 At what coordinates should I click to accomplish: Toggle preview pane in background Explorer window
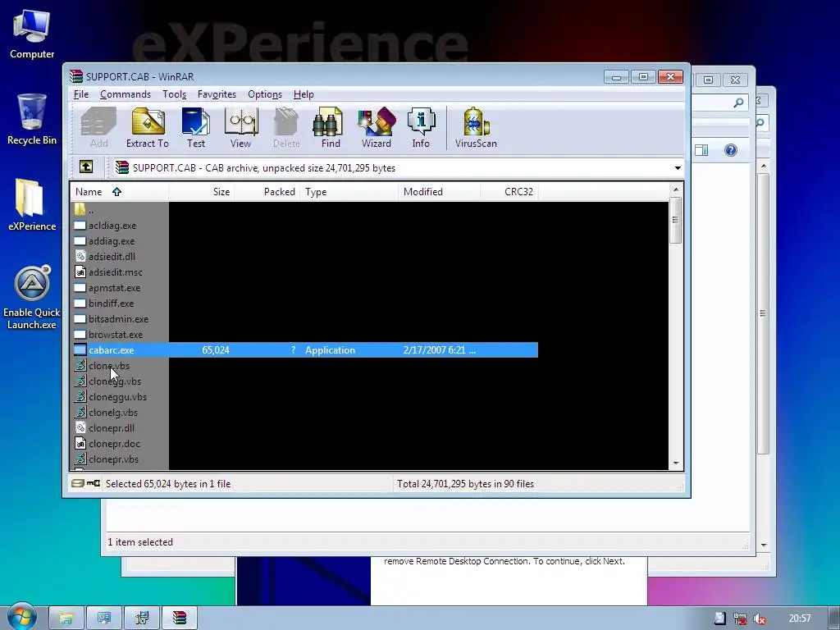pos(701,150)
